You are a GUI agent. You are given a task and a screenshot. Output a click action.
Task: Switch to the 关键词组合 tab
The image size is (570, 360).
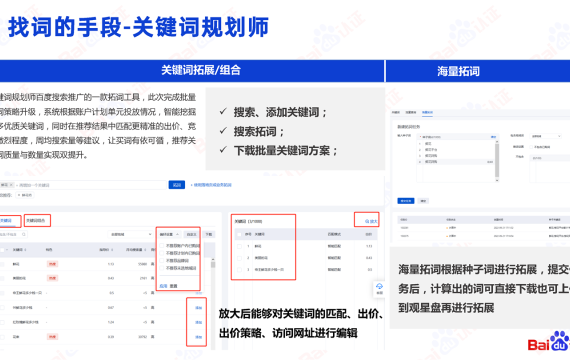tap(36, 220)
